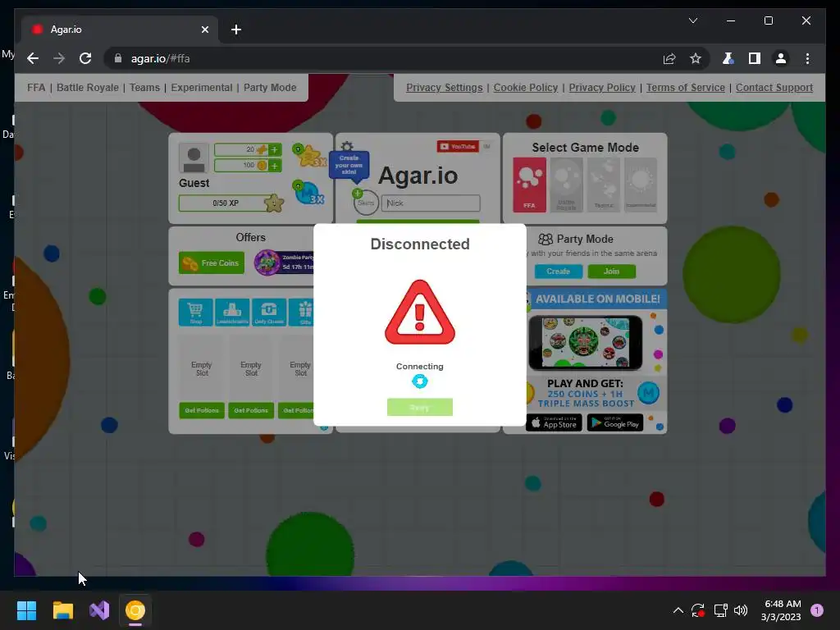The width and height of the screenshot is (840, 630).
Task: Switch to Battle Royale in top menu
Action: point(87,87)
